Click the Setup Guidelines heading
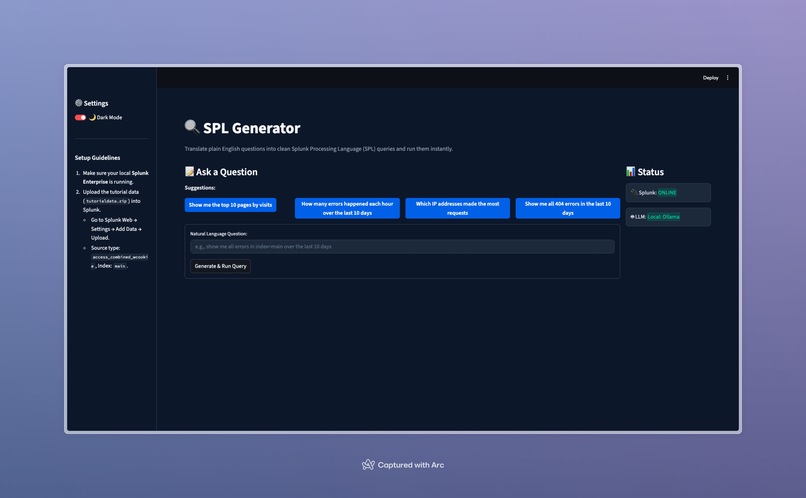The width and height of the screenshot is (806, 498). pos(97,158)
